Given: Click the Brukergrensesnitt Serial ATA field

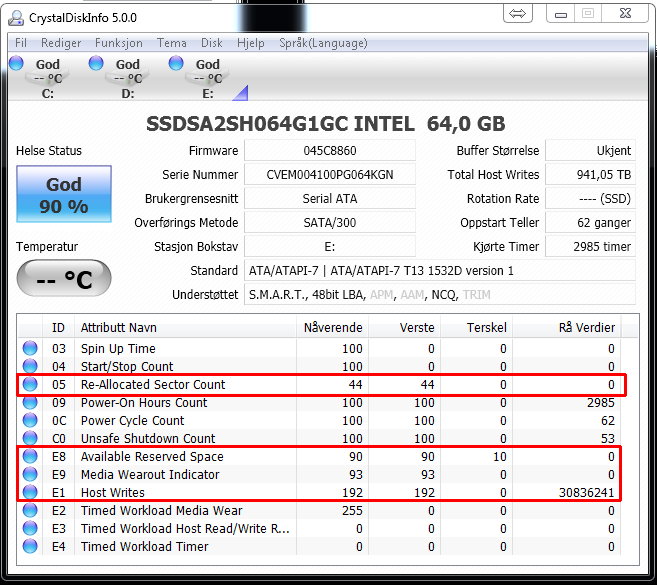Looking at the screenshot, I should pos(330,198).
